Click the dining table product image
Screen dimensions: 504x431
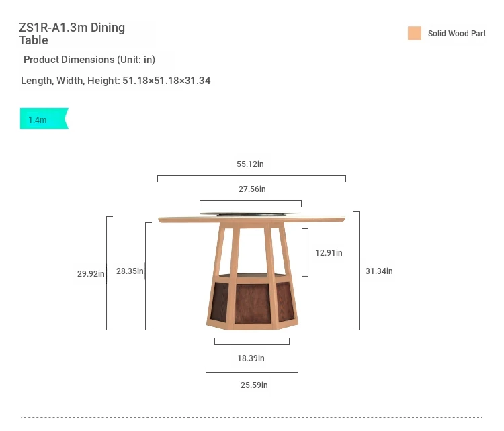point(252,271)
